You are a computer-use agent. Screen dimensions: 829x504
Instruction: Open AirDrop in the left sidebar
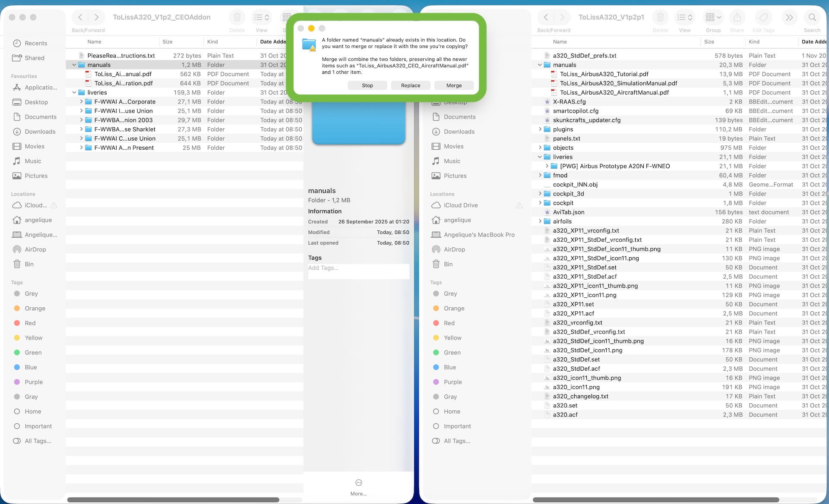click(x=35, y=249)
